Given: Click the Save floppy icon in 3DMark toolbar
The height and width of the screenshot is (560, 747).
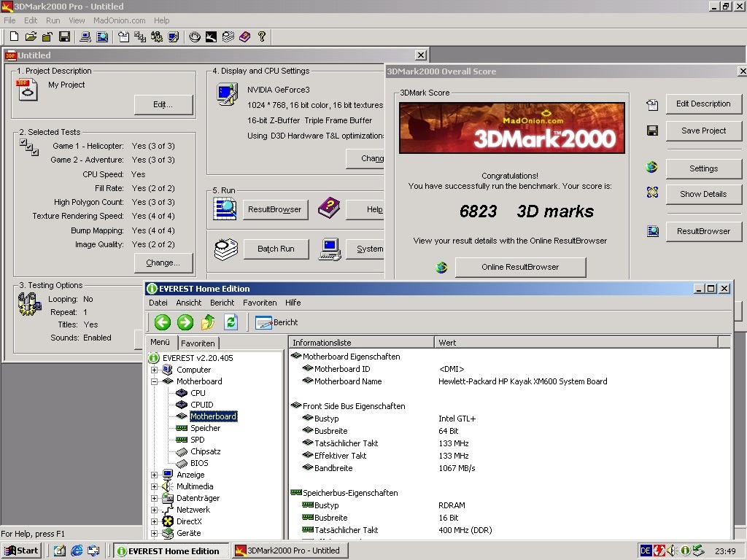Looking at the screenshot, I should tap(64, 36).
